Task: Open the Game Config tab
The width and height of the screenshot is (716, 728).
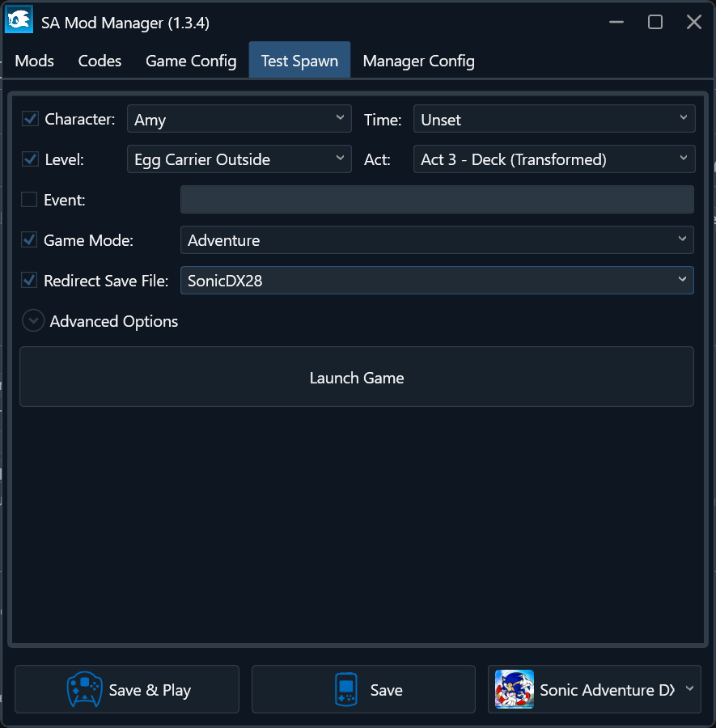Action: (191, 61)
